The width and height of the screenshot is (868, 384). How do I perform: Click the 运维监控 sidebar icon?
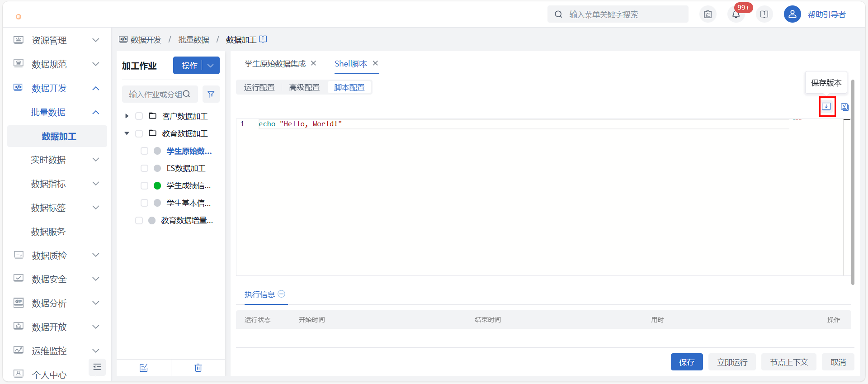point(19,351)
